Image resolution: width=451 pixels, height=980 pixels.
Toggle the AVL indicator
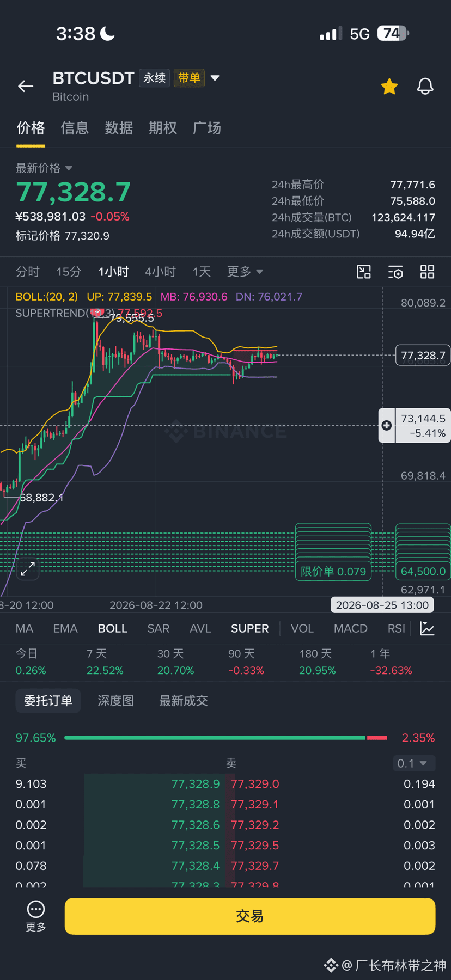pos(200,629)
